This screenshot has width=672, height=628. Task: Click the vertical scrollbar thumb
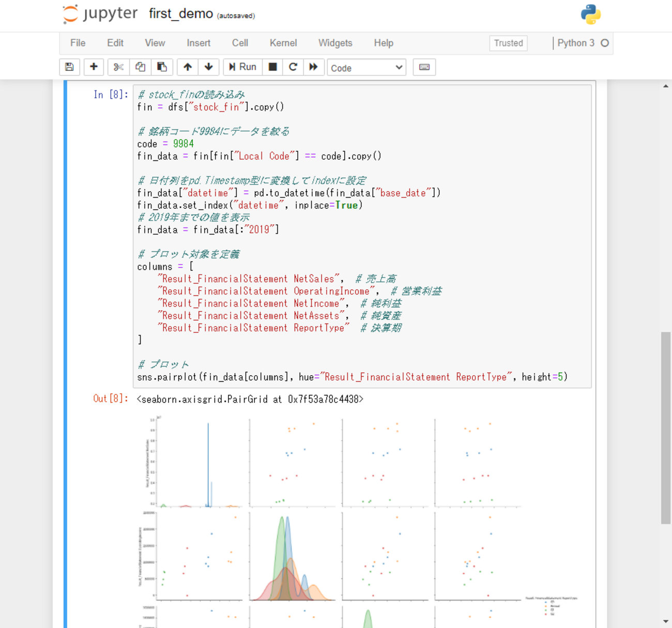666,428
